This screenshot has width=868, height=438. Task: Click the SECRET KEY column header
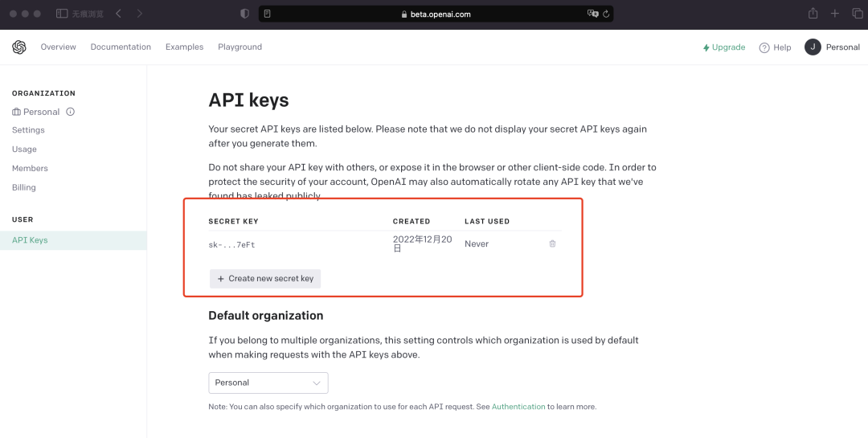pyautogui.click(x=233, y=222)
